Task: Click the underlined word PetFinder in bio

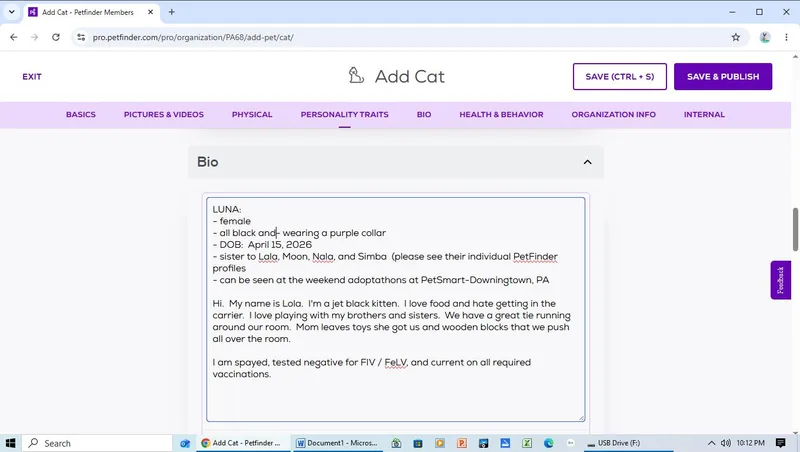Action: pos(535,257)
